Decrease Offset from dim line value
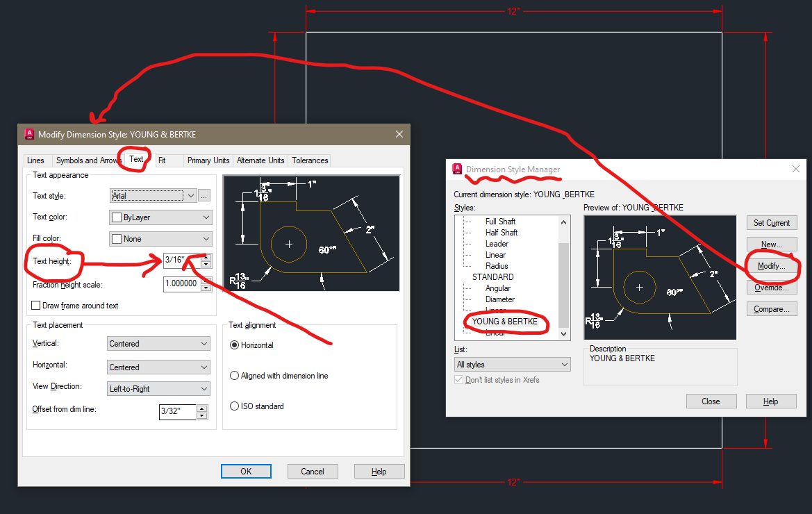 [202, 415]
